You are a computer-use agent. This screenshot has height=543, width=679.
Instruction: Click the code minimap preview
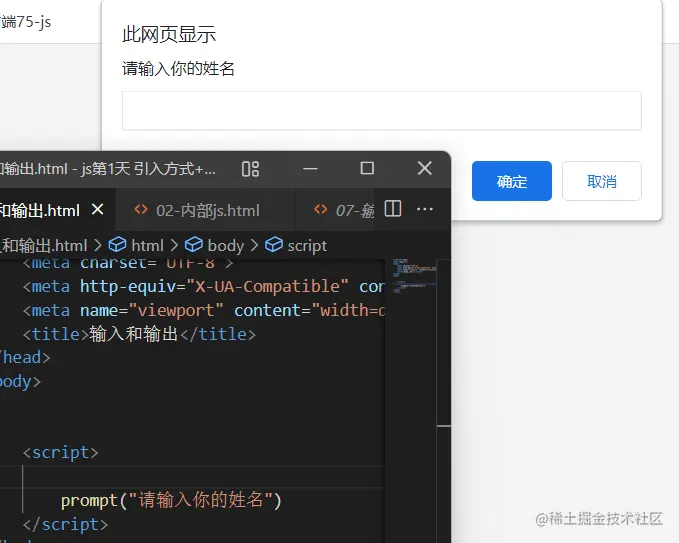pyautogui.click(x=414, y=275)
